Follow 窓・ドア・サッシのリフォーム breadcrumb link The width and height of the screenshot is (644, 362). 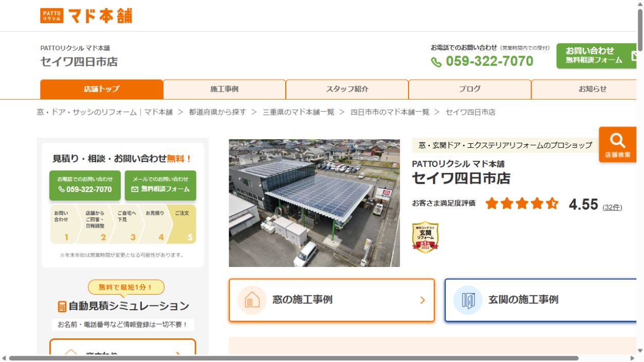105,112
